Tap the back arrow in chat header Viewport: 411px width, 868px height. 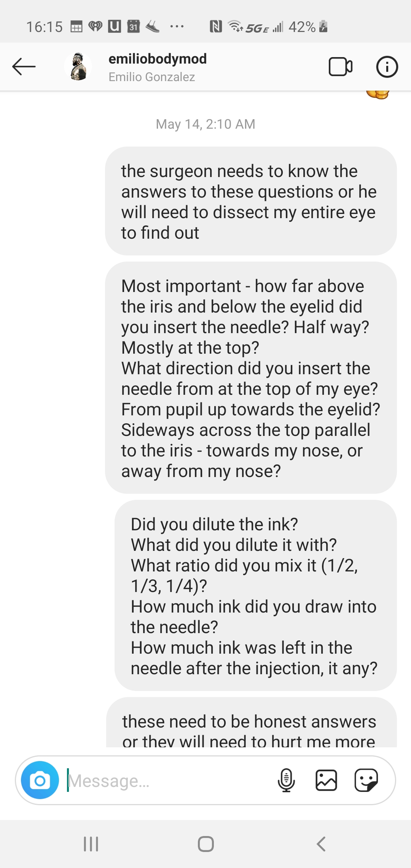pyautogui.click(x=24, y=67)
